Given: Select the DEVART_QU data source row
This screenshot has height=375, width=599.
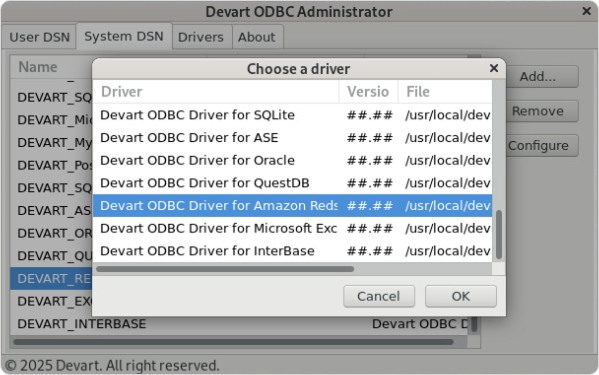Looking at the screenshot, I should (x=52, y=256).
